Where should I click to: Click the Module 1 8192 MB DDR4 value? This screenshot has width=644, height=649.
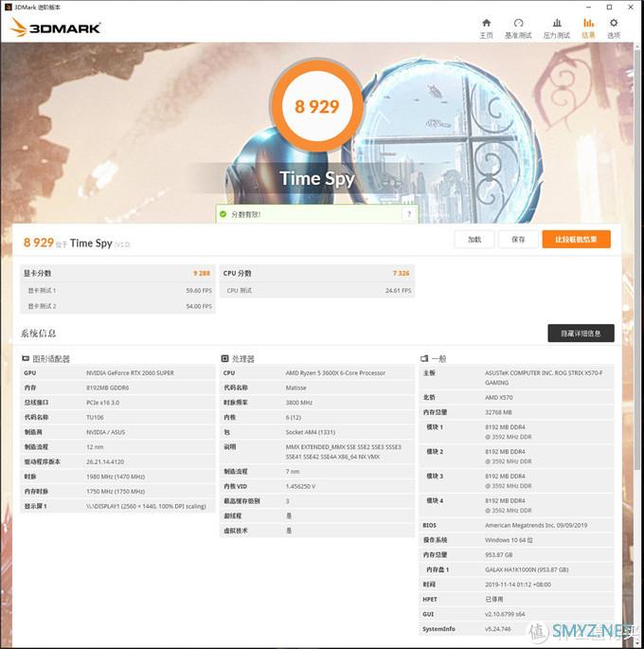click(509, 432)
